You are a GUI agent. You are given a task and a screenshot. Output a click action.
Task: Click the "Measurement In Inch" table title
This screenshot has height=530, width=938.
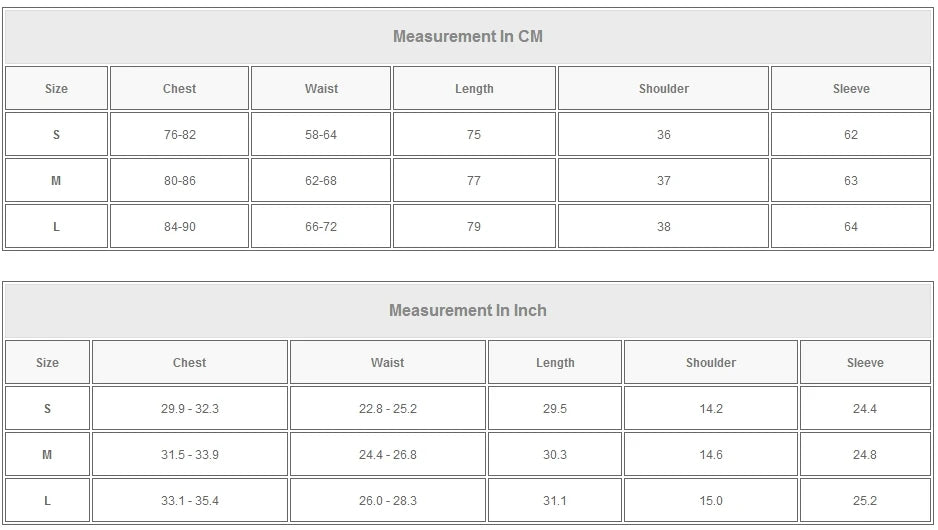tap(468, 311)
